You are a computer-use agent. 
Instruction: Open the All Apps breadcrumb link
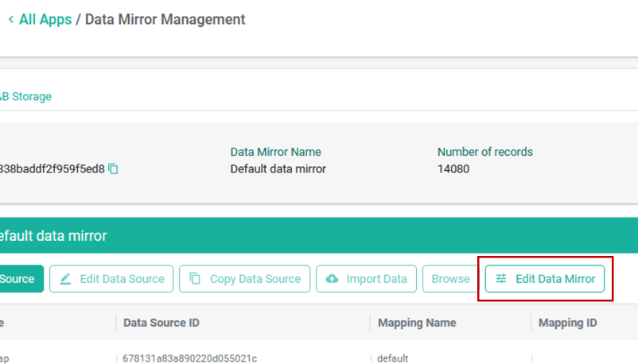[45, 19]
